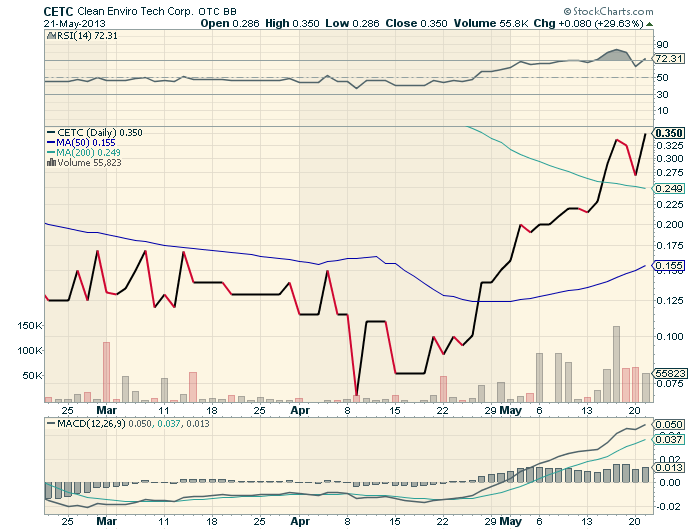Screen dimensions: 700x530
Task: Click the tall red volume bar in early March
Action: pos(106,372)
